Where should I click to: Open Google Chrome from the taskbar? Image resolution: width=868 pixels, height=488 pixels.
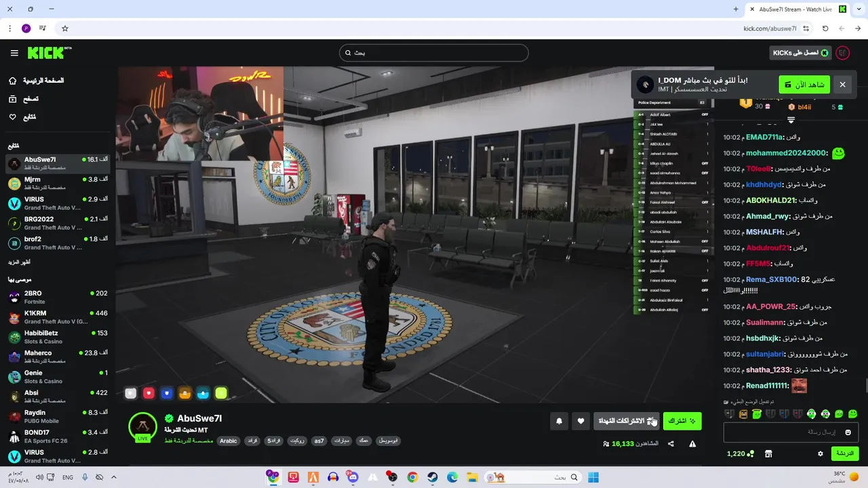[412, 477]
